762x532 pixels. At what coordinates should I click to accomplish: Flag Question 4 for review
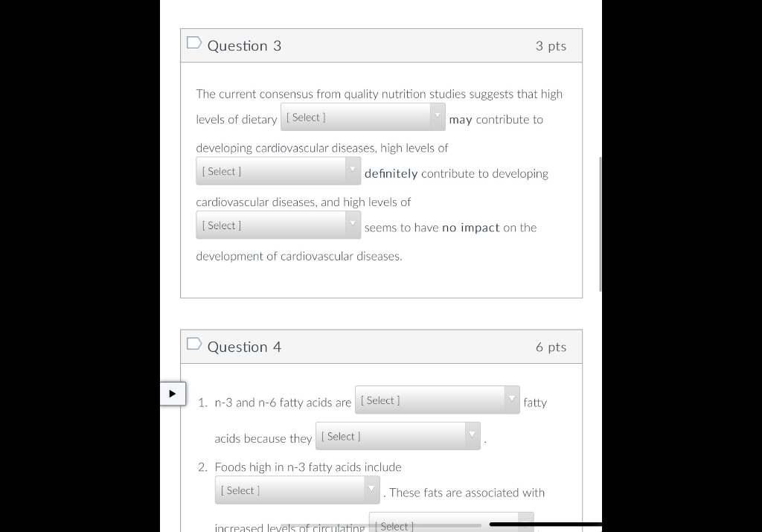click(x=194, y=344)
